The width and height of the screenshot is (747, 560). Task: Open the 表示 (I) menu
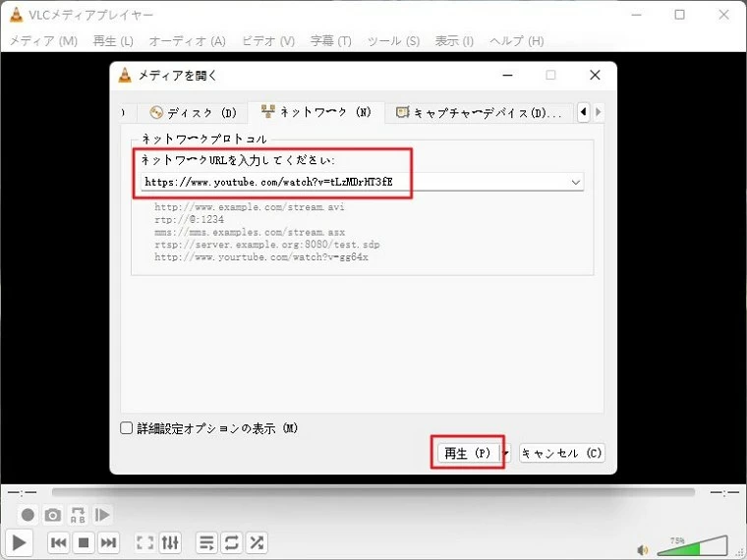(x=454, y=41)
